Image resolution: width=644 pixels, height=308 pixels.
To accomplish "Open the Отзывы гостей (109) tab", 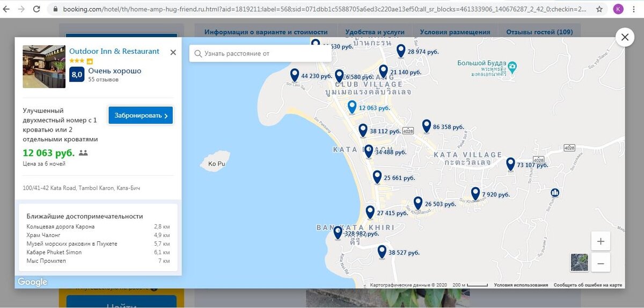I will point(539,32).
